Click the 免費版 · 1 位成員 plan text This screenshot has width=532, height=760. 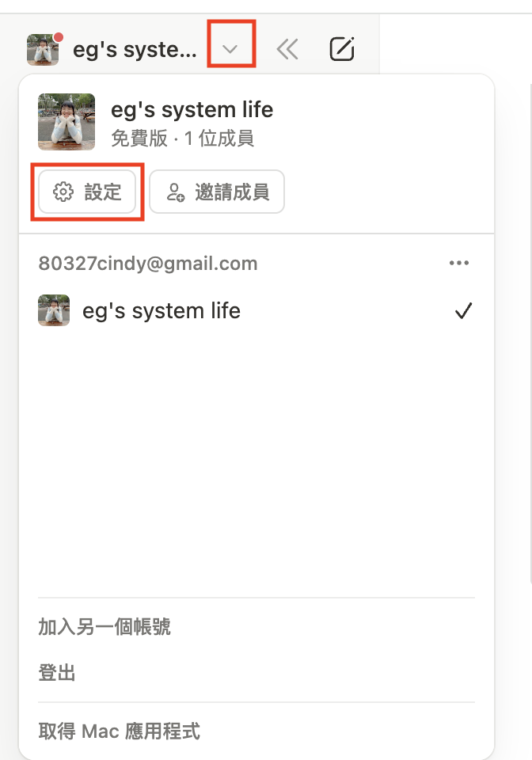click(182, 139)
